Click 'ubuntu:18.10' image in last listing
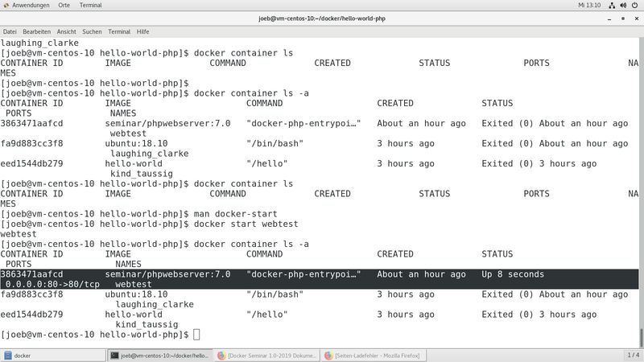The height and width of the screenshot is (362, 644). coord(136,294)
